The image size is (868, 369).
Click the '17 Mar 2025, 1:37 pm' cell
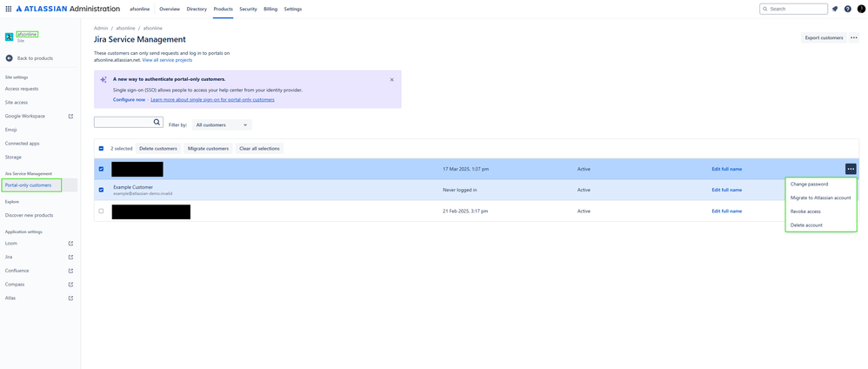pyautogui.click(x=465, y=169)
